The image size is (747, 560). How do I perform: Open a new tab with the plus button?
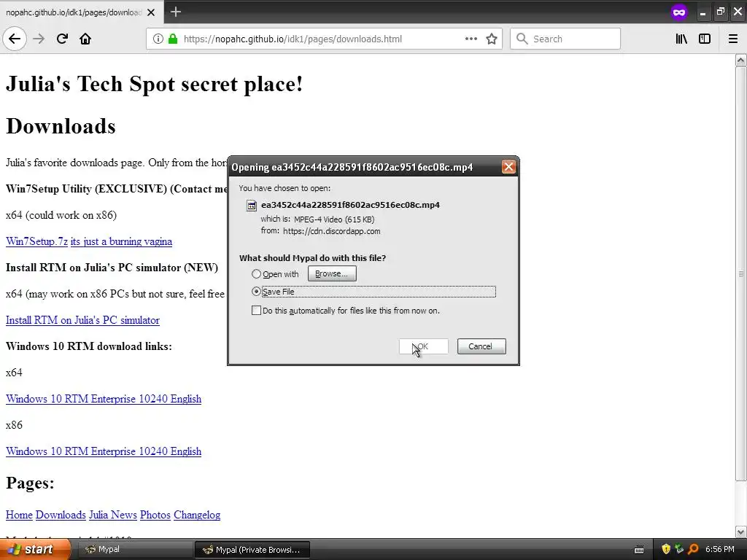pos(176,12)
